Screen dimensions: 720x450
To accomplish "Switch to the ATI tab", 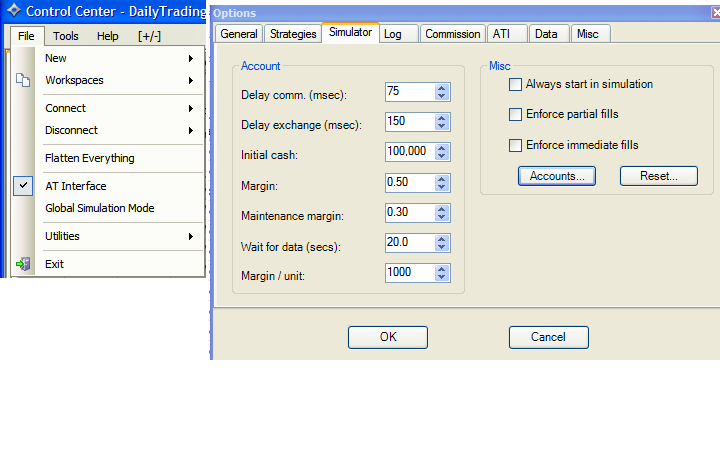I will [x=507, y=34].
